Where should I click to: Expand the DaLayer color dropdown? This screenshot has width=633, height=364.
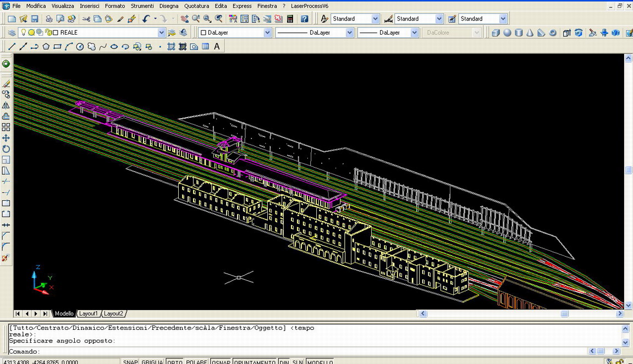point(267,33)
